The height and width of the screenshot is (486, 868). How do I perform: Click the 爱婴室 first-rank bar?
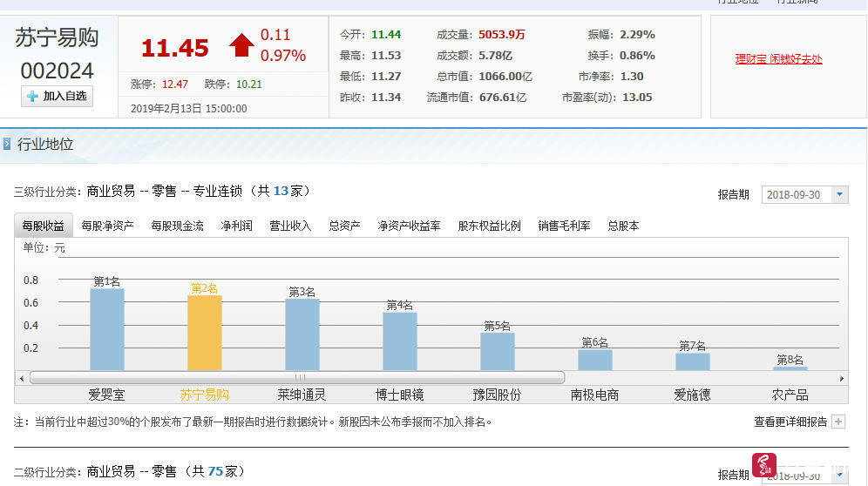click(x=107, y=329)
